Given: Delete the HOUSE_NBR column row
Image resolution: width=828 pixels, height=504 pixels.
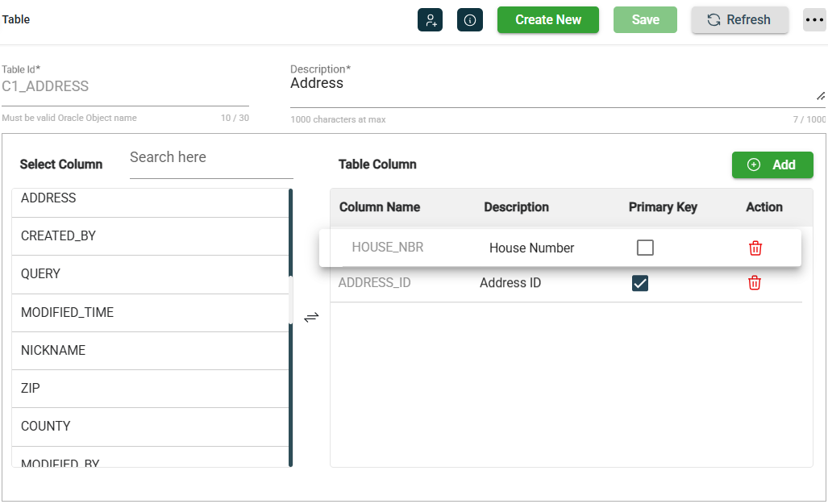Looking at the screenshot, I should [755, 248].
